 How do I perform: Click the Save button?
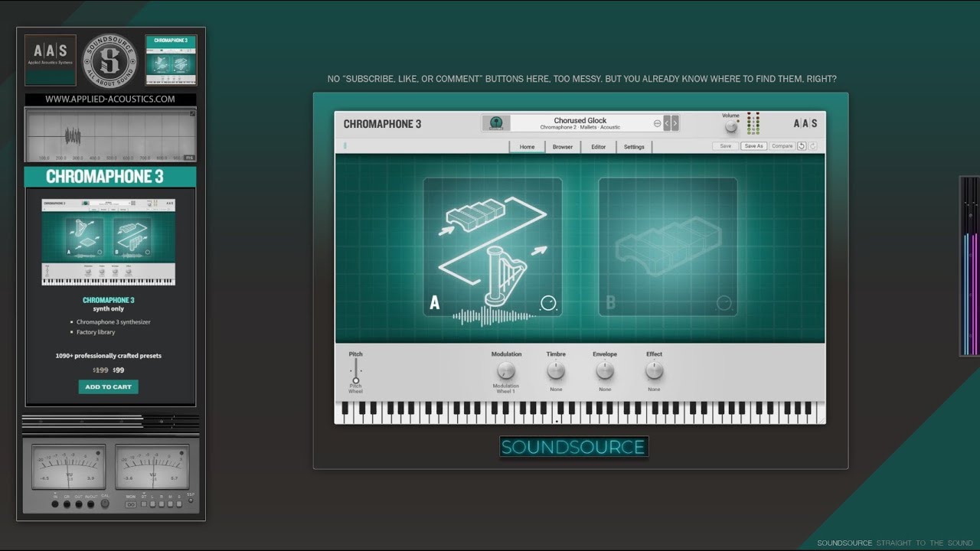point(725,146)
